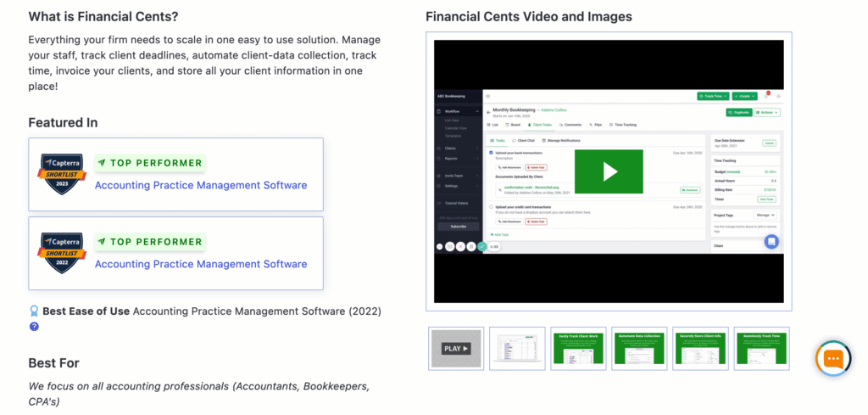Select the PLAY video thumbnail
This screenshot has height=415, width=868.
[456, 349]
